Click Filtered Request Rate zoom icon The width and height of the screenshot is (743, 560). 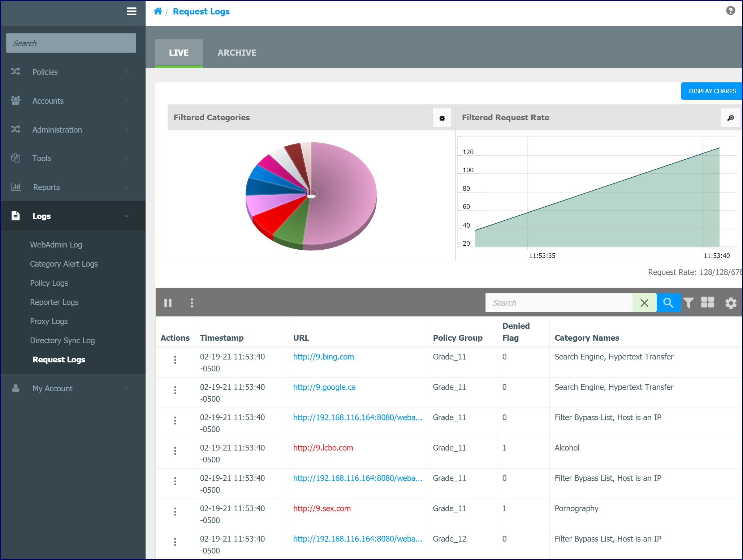pyautogui.click(x=730, y=118)
